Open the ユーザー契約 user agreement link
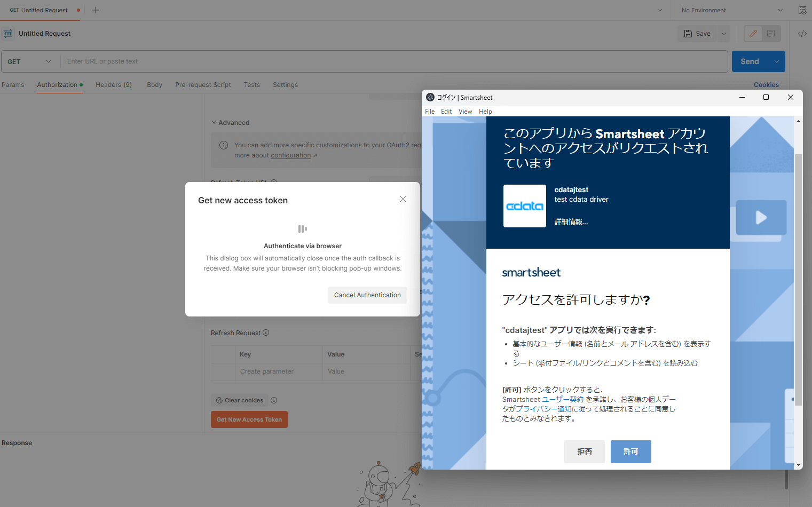 tap(563, 399)
